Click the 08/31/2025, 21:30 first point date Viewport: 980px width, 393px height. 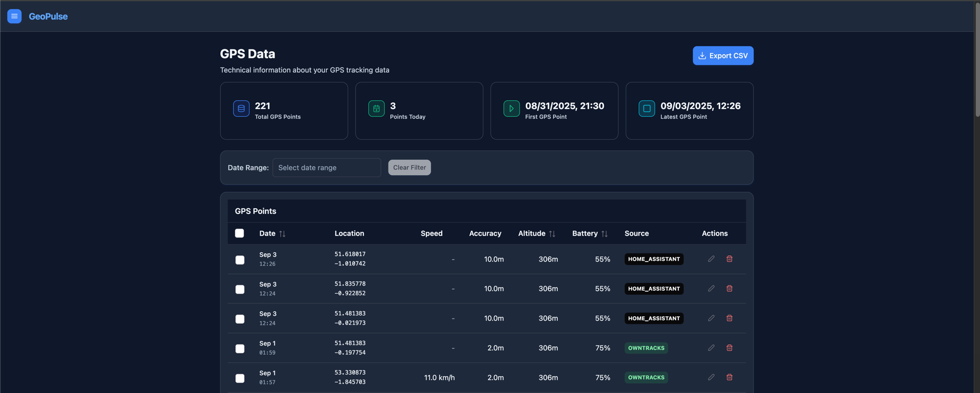click(x=564, y=106)
